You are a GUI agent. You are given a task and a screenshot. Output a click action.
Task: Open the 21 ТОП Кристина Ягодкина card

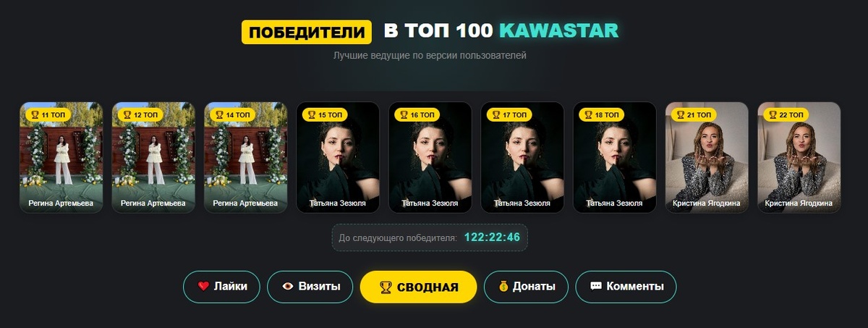click(x=707, y=158)
